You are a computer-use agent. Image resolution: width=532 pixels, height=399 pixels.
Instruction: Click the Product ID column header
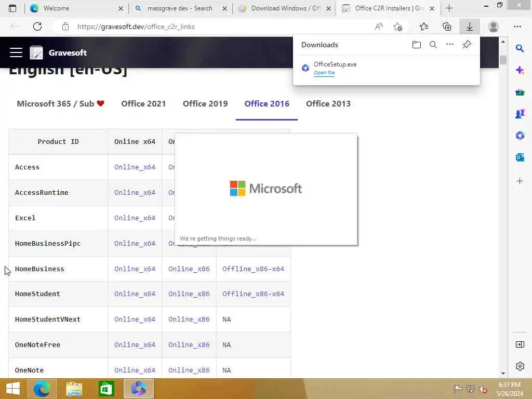(x=58, y=141)
